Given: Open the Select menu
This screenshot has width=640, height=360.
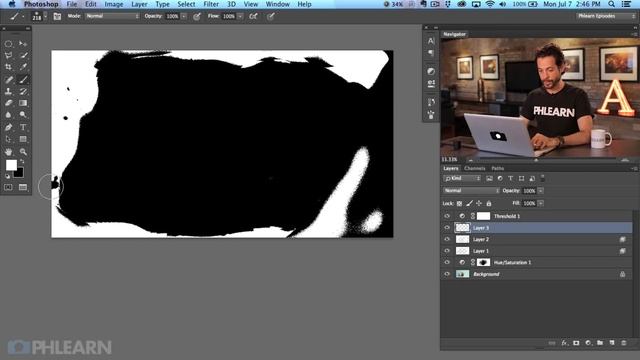Looking at the screenshot, I should click(186, 4).
